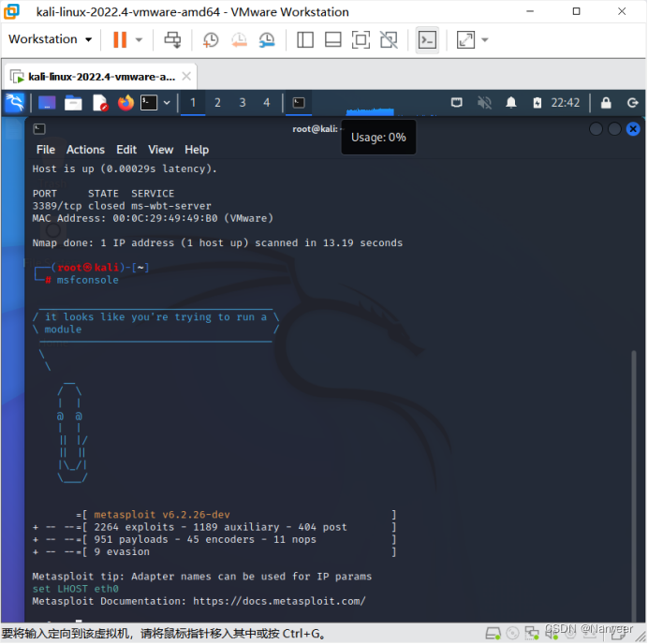
Task: Open the file manager from panel
Action: point(73,102)
